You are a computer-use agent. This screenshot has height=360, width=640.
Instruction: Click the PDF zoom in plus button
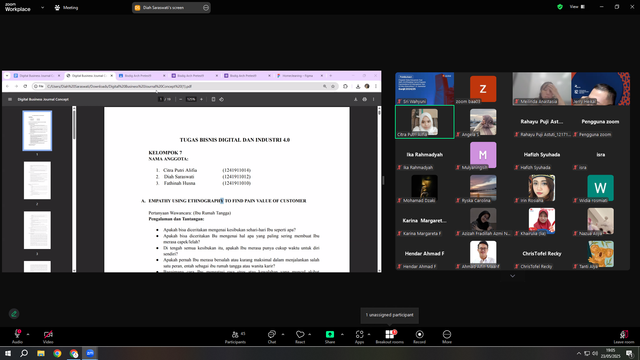tap(201, 99)
